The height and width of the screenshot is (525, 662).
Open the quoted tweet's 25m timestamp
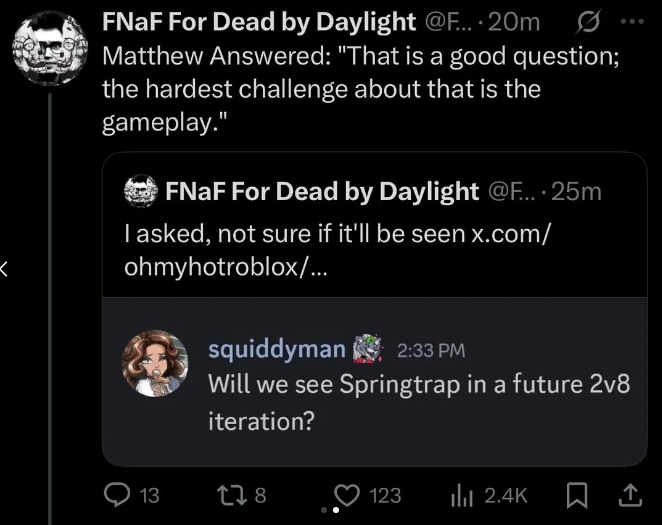(x=576, y=192)
